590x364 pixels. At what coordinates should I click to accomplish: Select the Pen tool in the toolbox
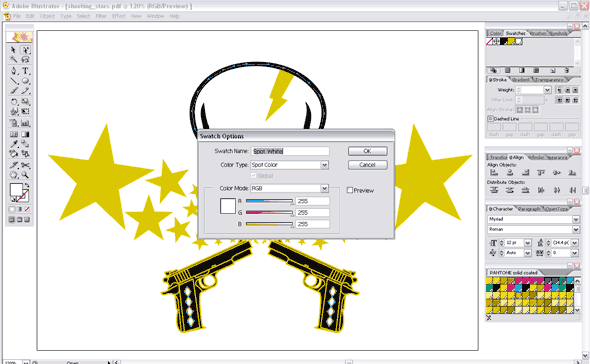coord(14,71)
